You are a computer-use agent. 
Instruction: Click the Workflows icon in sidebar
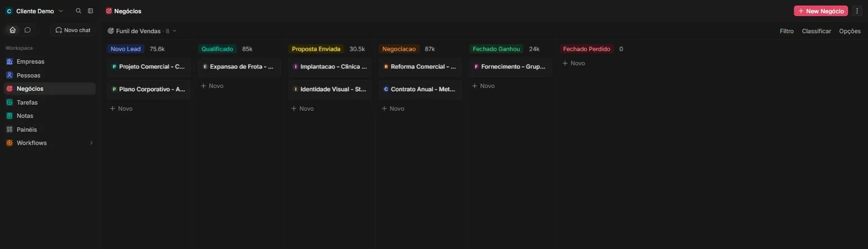9,143
